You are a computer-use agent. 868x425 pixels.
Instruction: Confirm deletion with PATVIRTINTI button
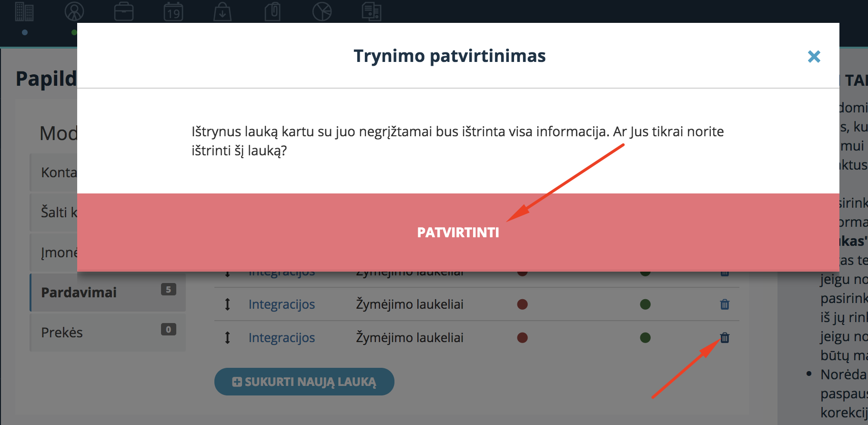tap(458, 232)
